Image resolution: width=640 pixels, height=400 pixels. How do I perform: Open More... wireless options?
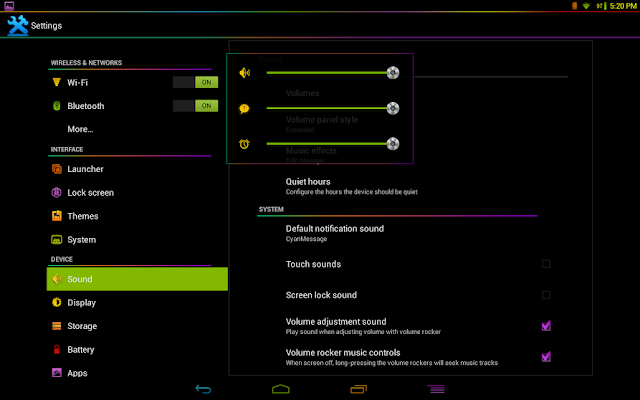point(137,129)
